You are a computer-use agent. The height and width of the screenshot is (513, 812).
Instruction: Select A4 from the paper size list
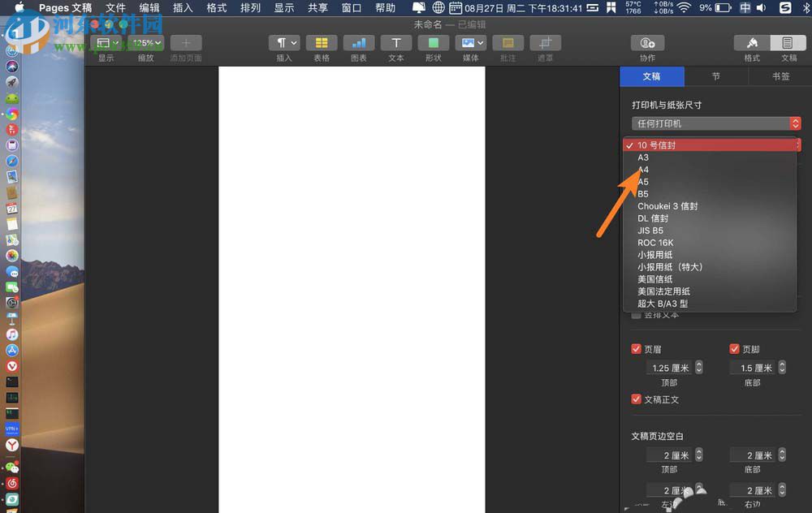coord(643,170)
